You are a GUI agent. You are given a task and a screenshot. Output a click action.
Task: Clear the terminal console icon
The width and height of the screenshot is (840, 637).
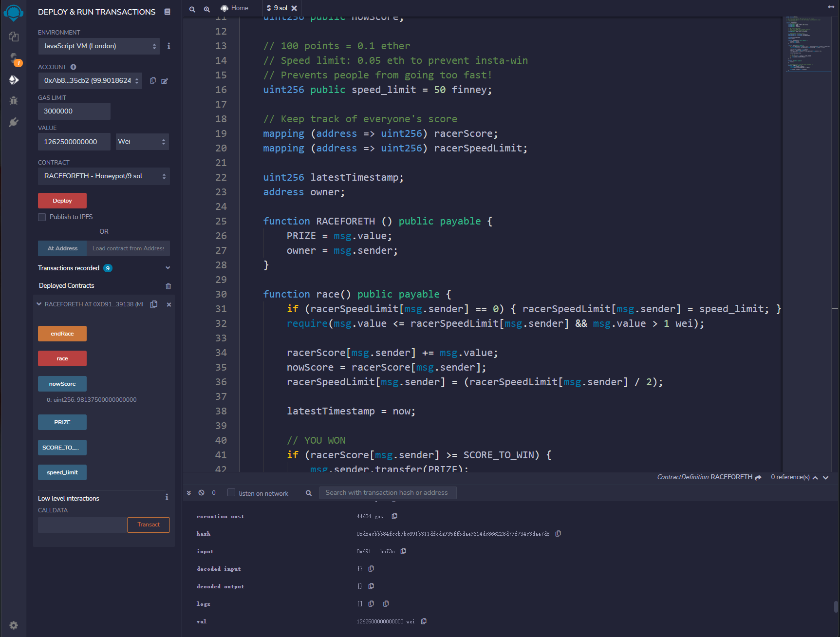click(202, 493)
